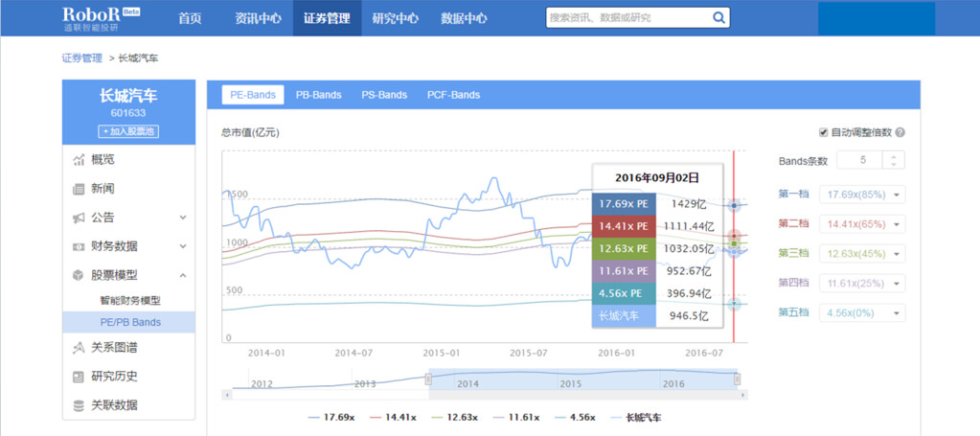Switch to the PCF-Bands tab

[x=454, y=95]
